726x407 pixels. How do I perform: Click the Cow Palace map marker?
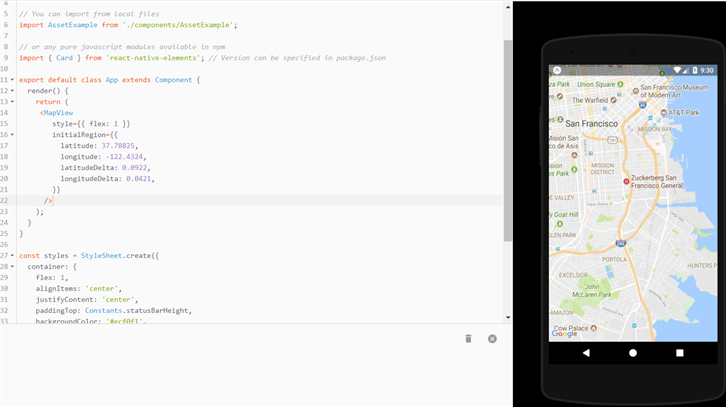click(594, 328)
